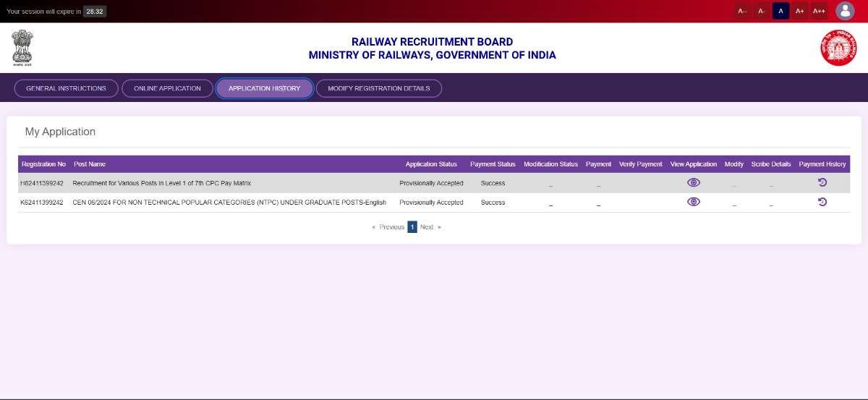
Task: Select page 1 in pagination
Action: (x=412, y=227)
